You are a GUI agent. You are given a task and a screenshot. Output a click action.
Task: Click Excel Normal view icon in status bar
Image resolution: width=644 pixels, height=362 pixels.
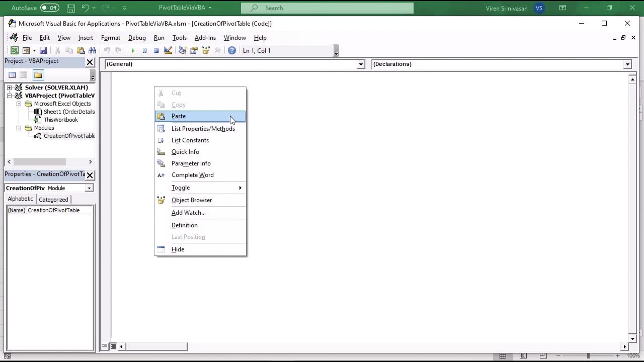click(x=503, y=356)
